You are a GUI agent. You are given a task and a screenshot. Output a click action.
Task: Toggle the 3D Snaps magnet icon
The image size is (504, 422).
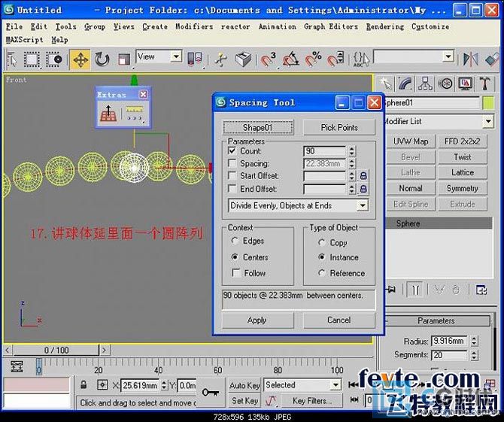click(x=268, y=59)
